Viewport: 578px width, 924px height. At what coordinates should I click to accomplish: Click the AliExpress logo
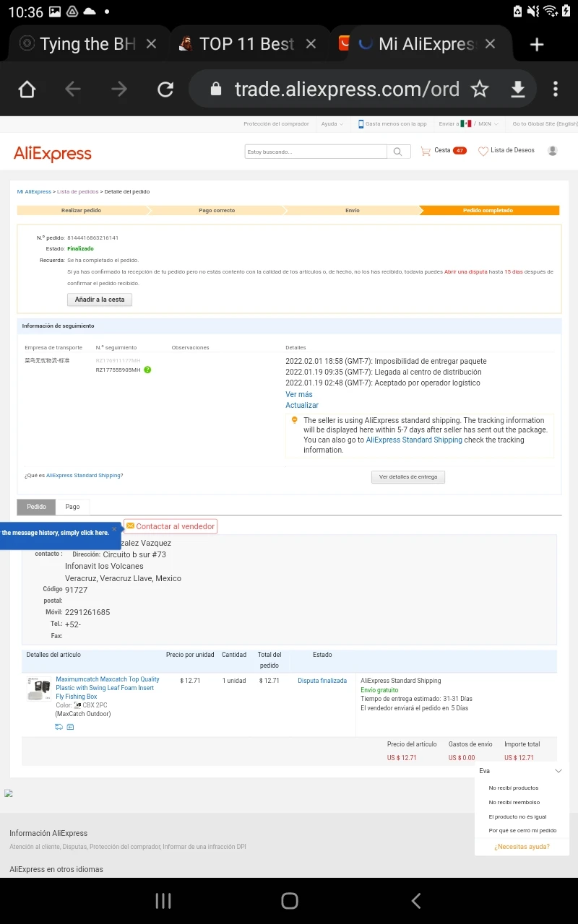coord(53,153)
